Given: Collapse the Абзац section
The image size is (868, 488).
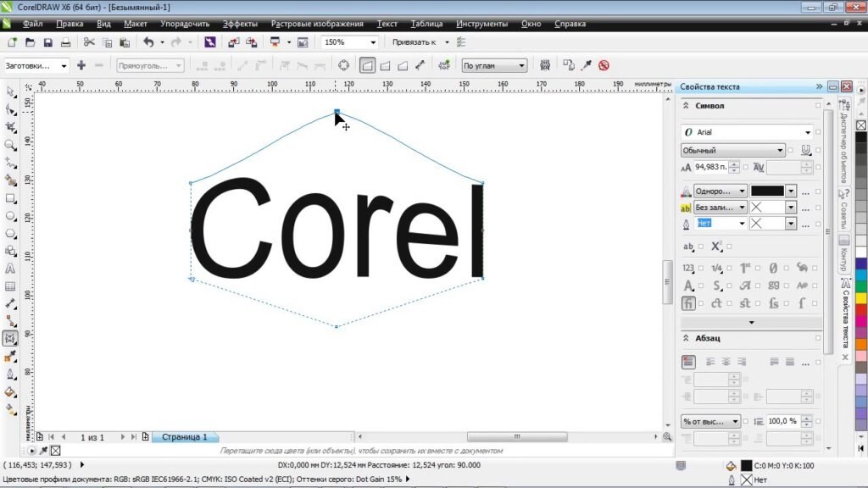Looking at the screenshot, I should [x=686, y=338].
